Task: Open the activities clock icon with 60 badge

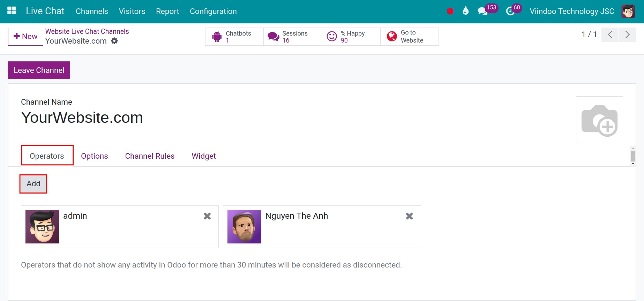Action: 510,11
